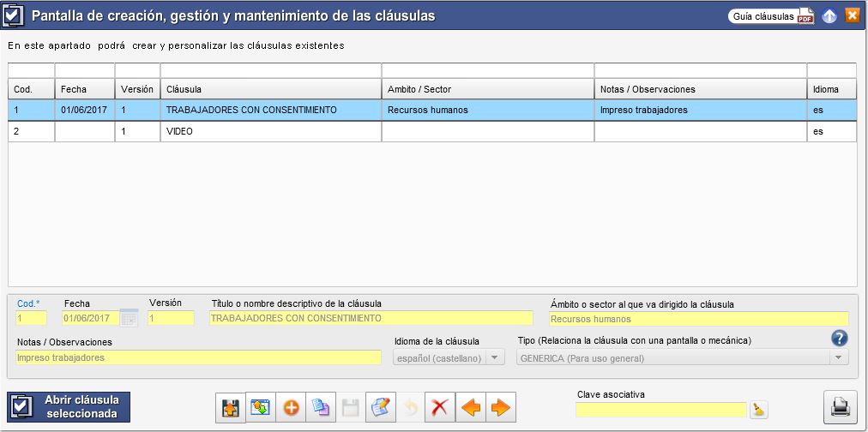Click the clipboard check icon in title bar
Screen dimensions: 868x432
click(14, 15)
